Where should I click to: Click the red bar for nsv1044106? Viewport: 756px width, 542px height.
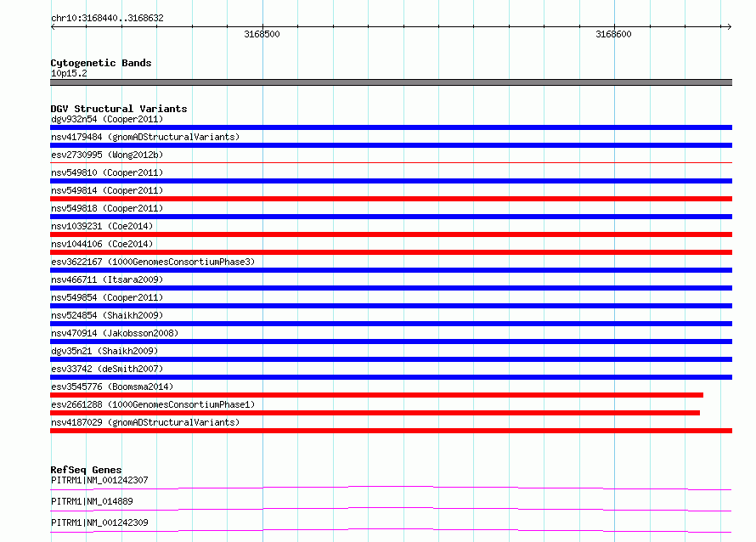pos(391,252)
